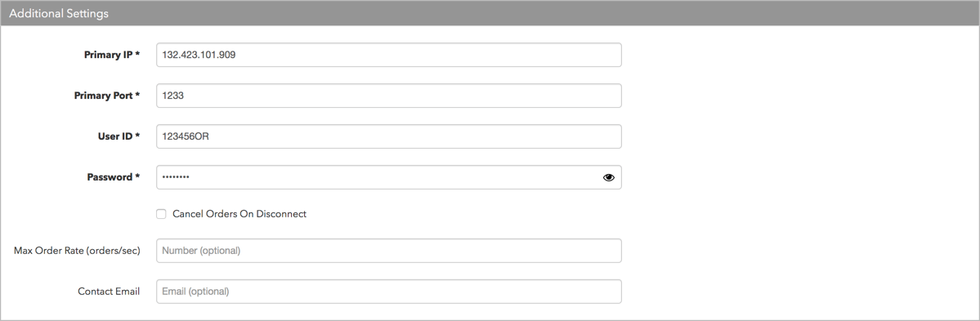This screenshot has width=980, height=321.
Task: Click the Primary IP label
Action: [112, 55]
